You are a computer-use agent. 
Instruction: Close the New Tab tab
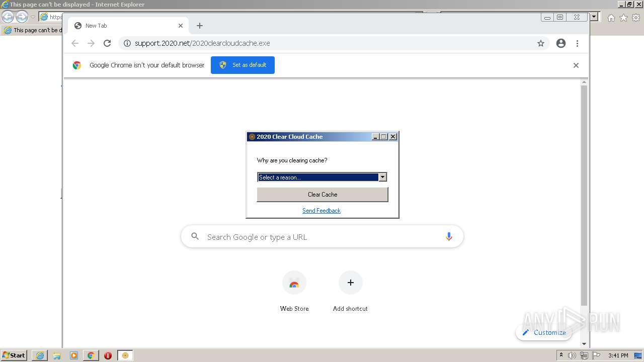pos(181,26)
